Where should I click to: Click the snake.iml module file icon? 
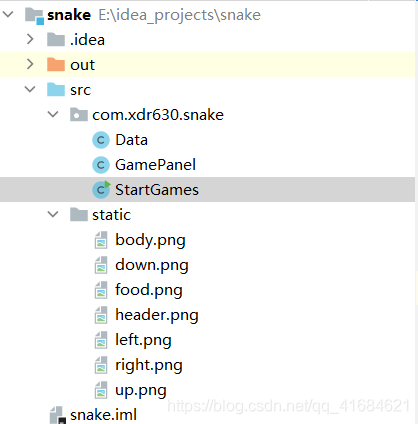coord(58,415)
